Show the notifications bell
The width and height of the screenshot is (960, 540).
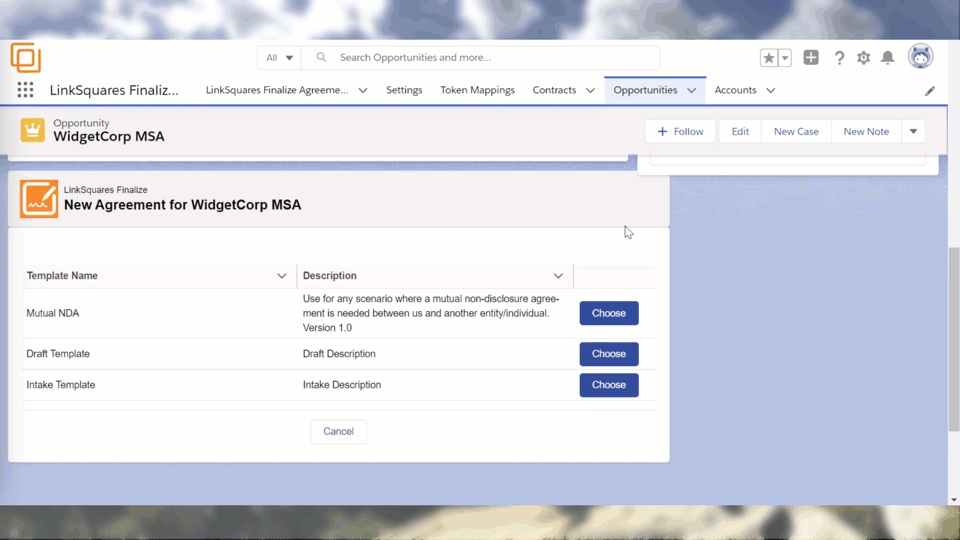(887, 58)
